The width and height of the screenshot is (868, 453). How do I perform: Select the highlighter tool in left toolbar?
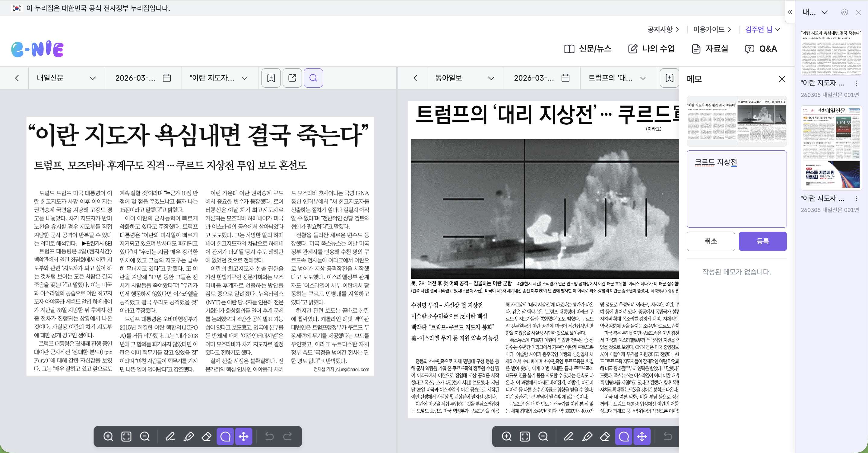coord(188,436)
